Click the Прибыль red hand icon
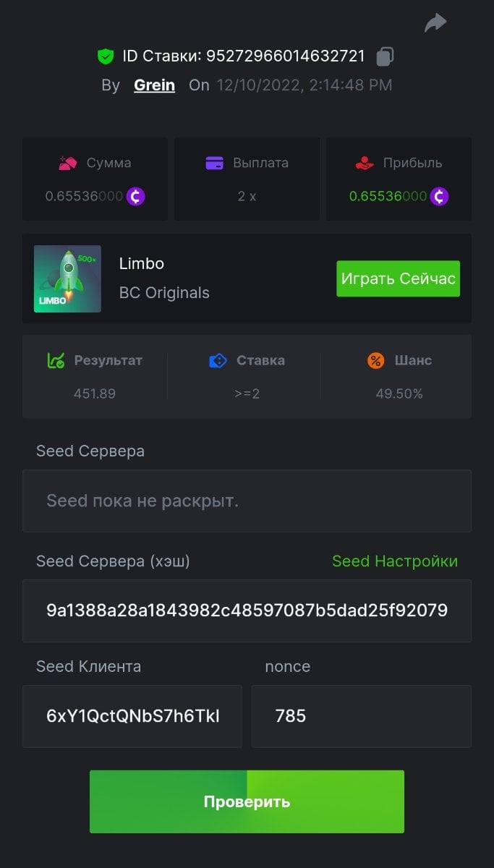The height and width of the screenshot is (868, 494). [365, 163]
